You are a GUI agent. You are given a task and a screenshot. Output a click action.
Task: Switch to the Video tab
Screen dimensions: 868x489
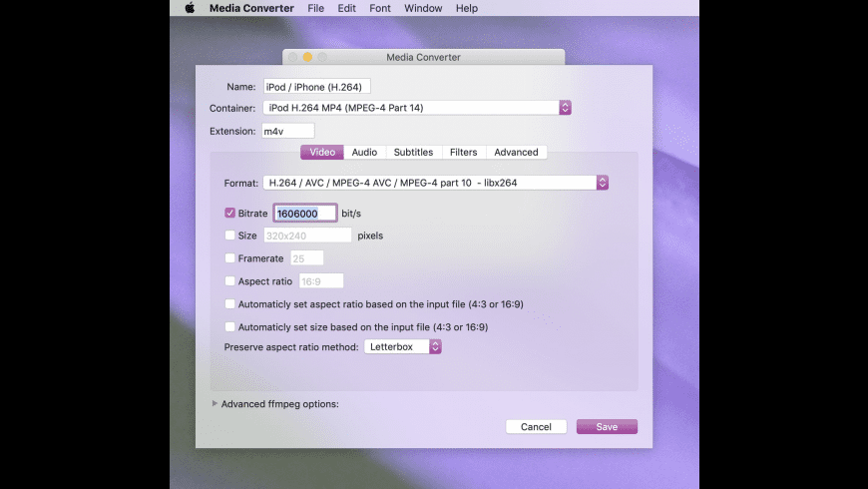coord(322,153)
